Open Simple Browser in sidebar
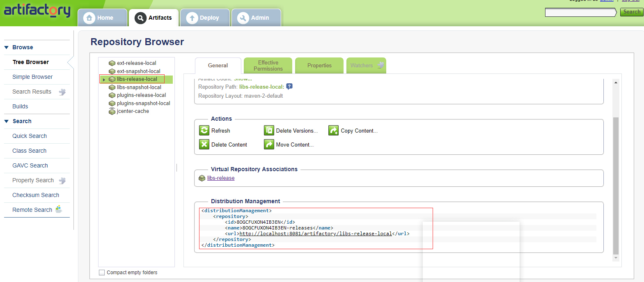644x282 pixels. pyautogui.click(x=32, y=77)
